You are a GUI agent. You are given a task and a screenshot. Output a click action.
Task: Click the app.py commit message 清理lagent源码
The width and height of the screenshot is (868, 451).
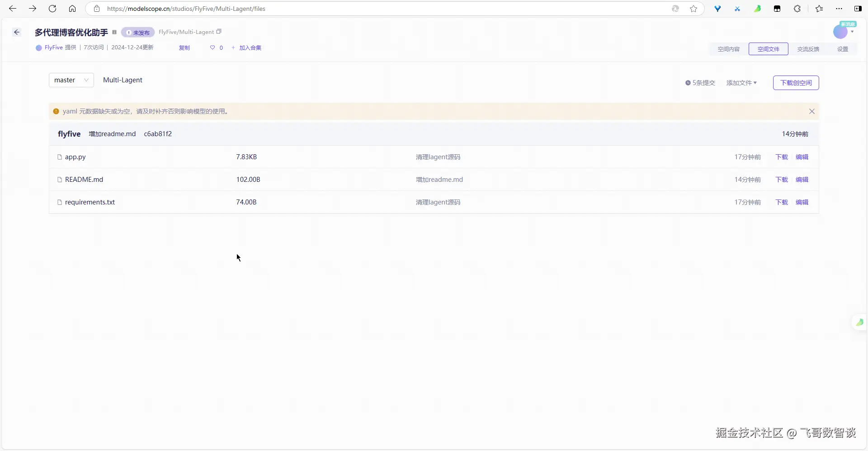point(438,157)
